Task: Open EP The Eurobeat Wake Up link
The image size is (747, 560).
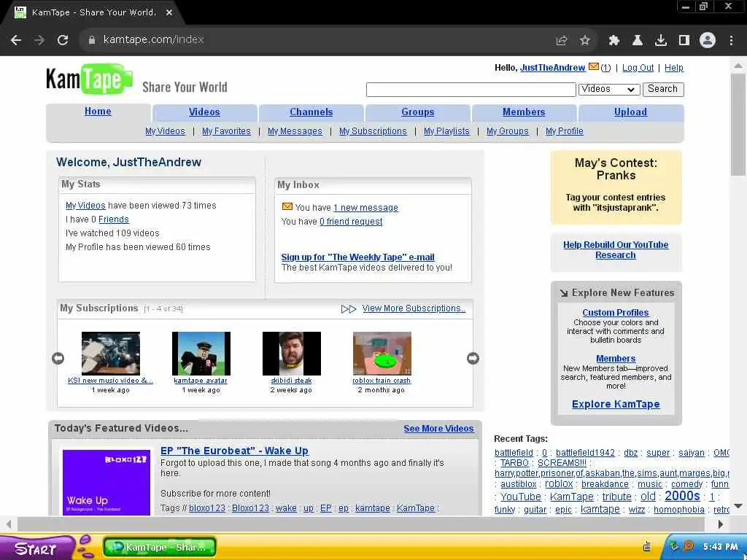Action: tap(234, 451)
